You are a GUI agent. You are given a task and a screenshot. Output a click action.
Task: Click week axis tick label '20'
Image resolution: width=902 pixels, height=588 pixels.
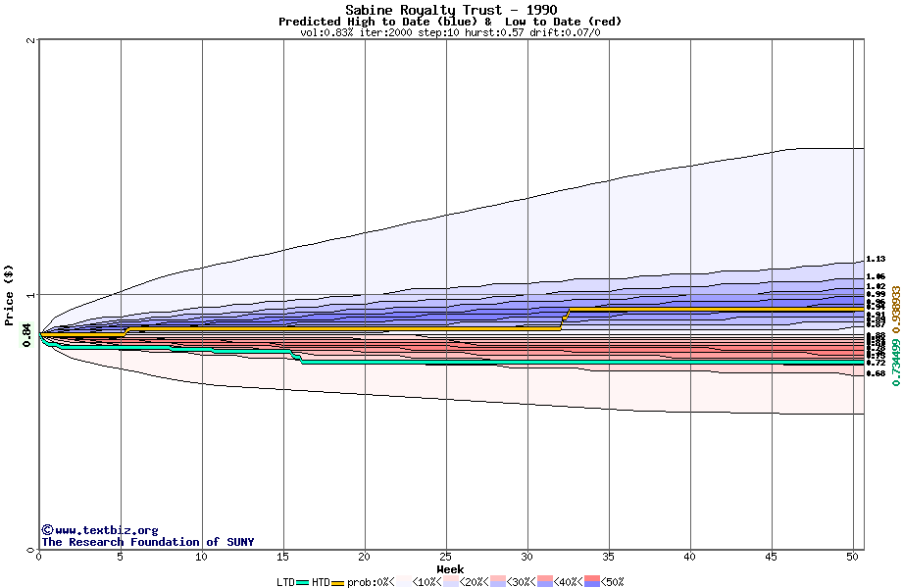click(x=364, y=557)
